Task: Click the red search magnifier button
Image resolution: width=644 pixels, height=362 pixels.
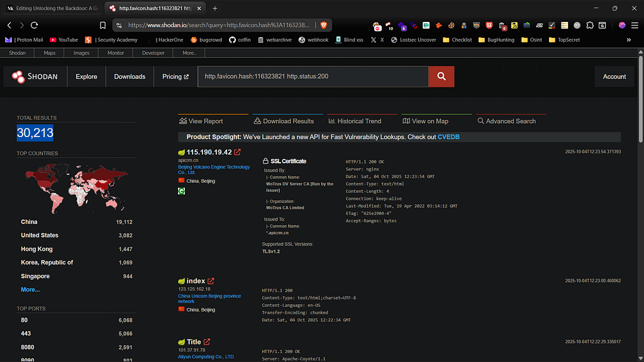Action: pyautogui.click(x=441, y=77)
